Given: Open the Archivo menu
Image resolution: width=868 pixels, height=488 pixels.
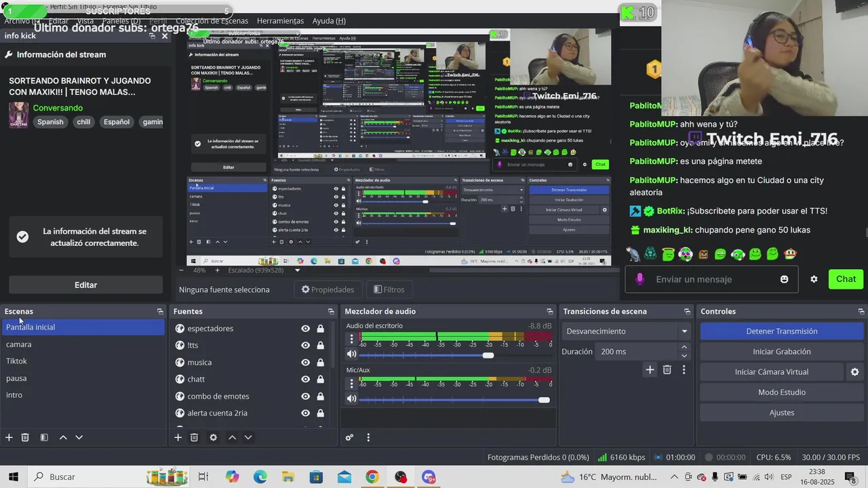Looking at the screenshot, I should 20,21.
